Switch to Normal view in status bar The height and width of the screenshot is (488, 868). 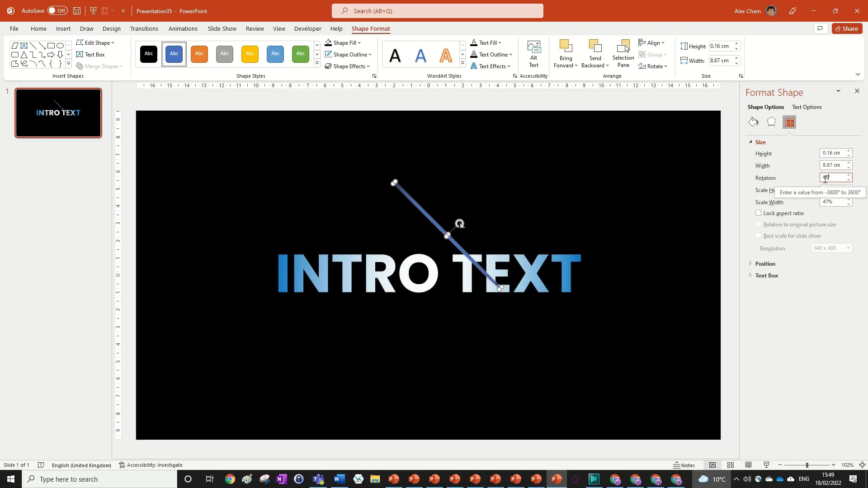tap(712, 465)
